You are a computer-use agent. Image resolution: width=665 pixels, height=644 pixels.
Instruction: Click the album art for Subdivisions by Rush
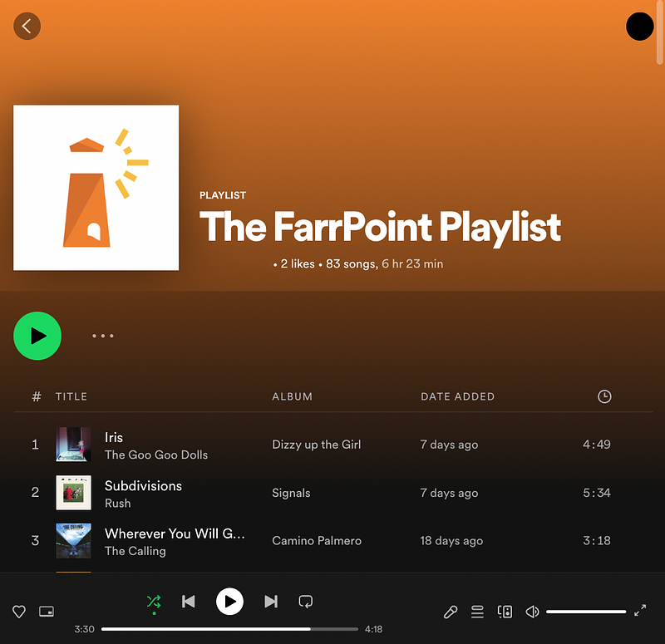73,492
